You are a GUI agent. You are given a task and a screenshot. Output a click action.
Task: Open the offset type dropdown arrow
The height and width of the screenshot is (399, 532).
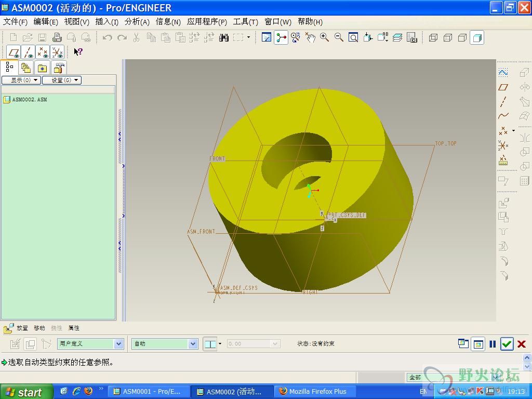tap(220, 344)
